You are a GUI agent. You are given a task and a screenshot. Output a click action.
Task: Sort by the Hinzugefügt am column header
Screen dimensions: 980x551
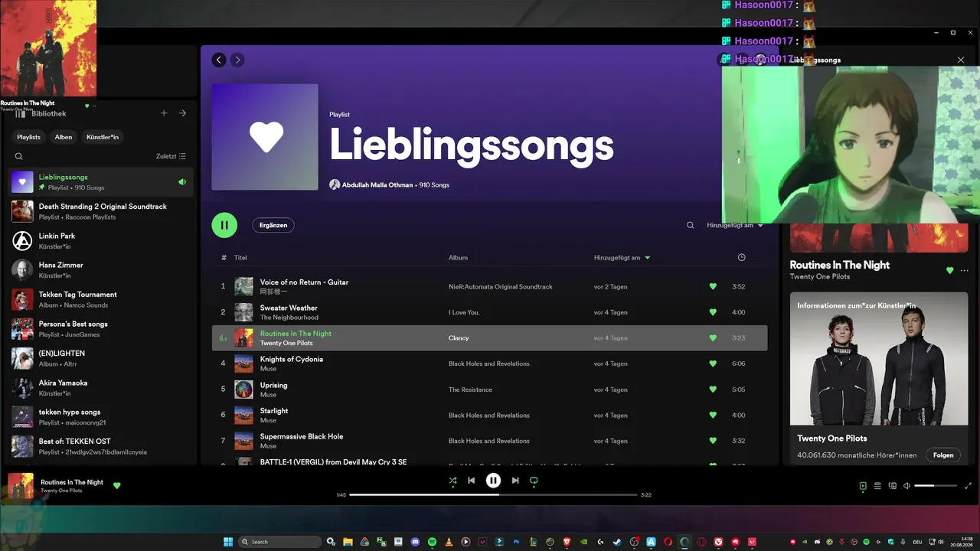pos(622,258)
